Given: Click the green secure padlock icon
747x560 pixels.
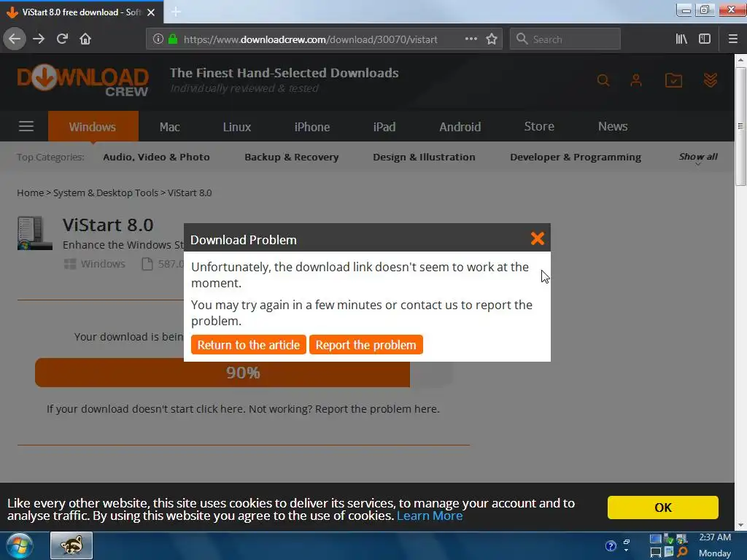Looking at the screenshot, I should (173, 39).
